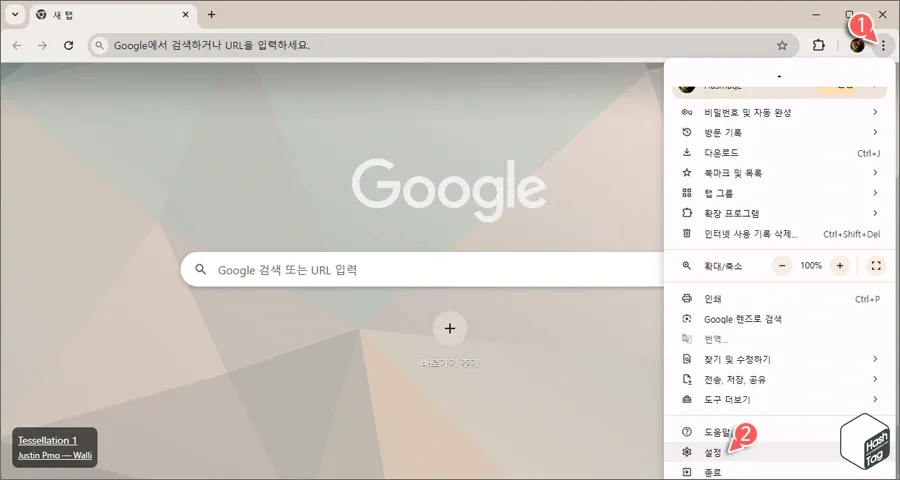The width and height of the screenshot is (900, 480).
Task: Open 확장 프로그램 menu item
Action: pos(779,213)
